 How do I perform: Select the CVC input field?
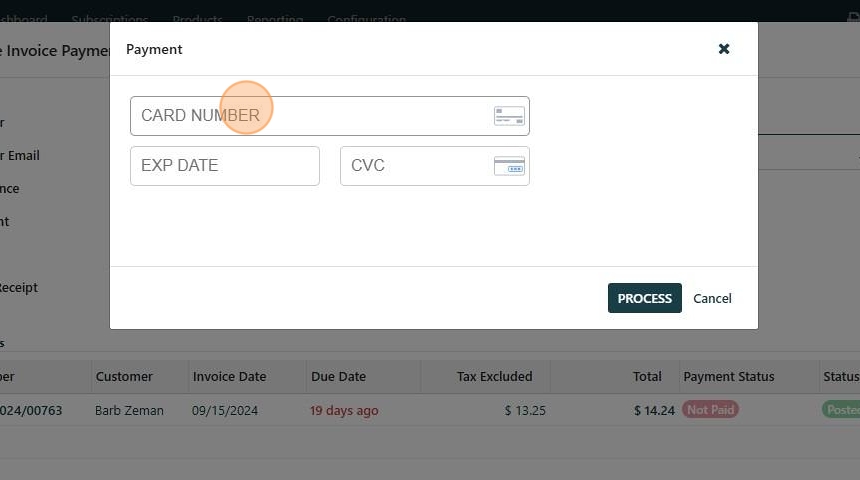point(415,166)
